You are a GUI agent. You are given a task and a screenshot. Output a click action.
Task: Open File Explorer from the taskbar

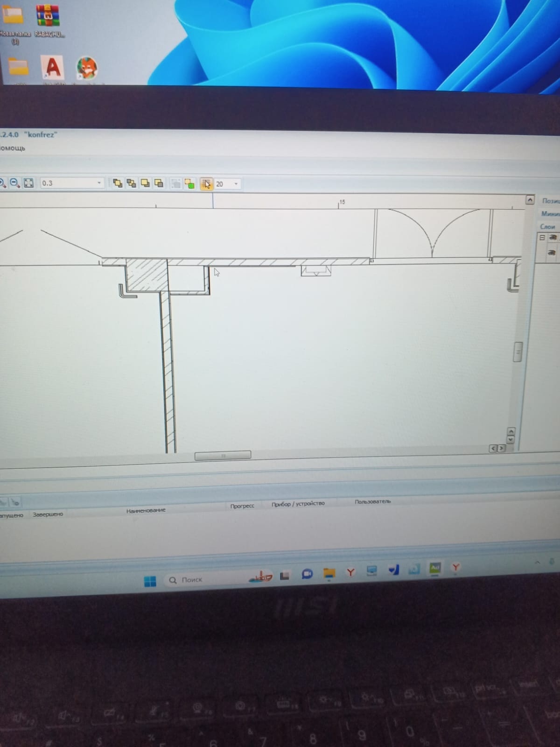click(x=329, y=573)
